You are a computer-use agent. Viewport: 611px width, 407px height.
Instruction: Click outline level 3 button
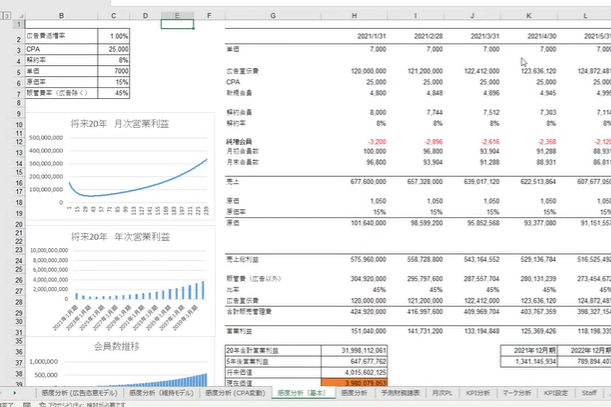point(7,16)
